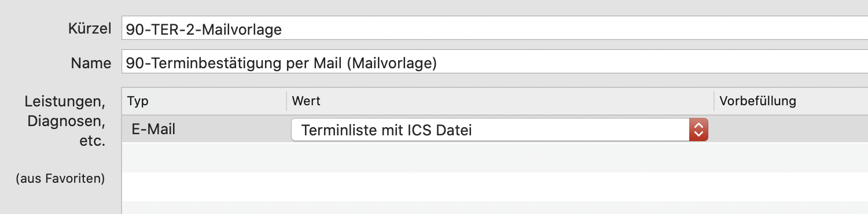The height and width of the screenshot is (214, 868).
Task: Click the divider between Typ and Wert headers
Action: tap(286, 101)
